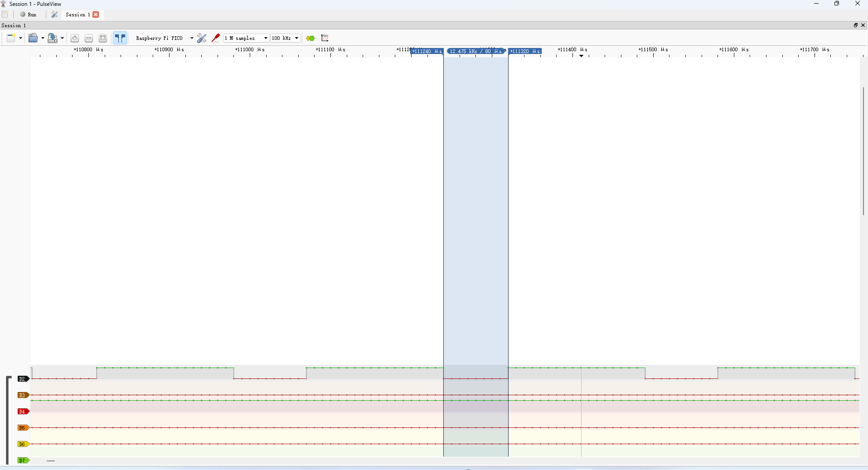
Task: Toggle the Show Cursors button
Action: pyautogui.click(x=120, y=38)
